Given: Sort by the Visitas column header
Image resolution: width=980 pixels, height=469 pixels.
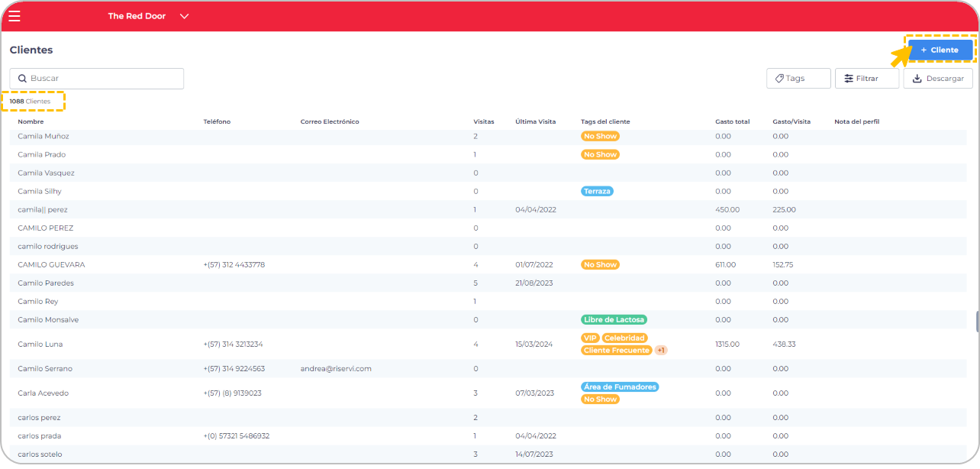Looking at the screenshot, I should (484, 121).
